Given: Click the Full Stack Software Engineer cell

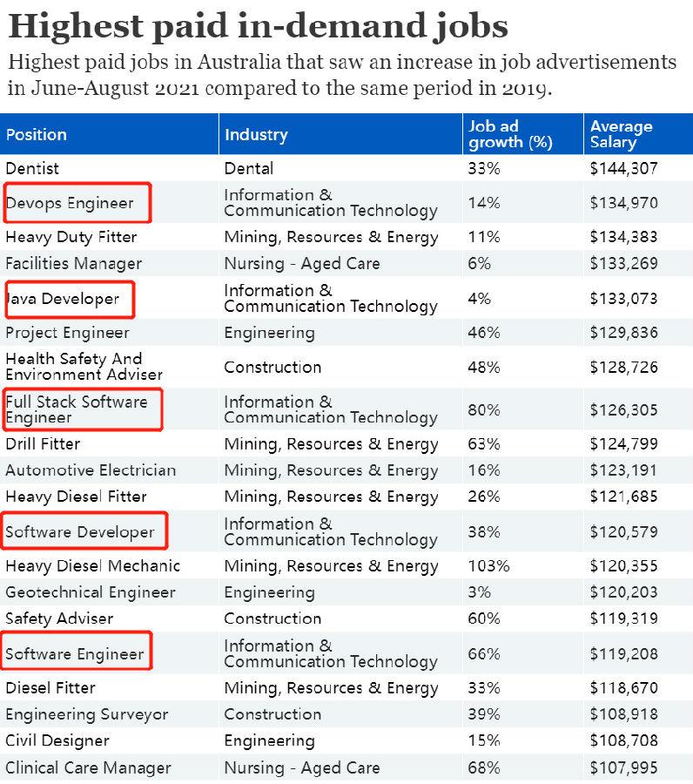Looking at the screenshot, I should [x=77, y=409].
